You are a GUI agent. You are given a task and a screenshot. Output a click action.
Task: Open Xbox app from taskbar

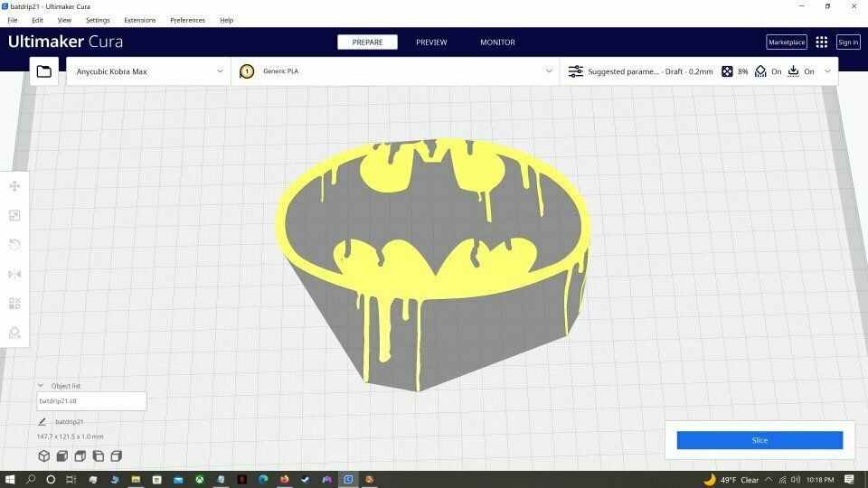point(199,479)
